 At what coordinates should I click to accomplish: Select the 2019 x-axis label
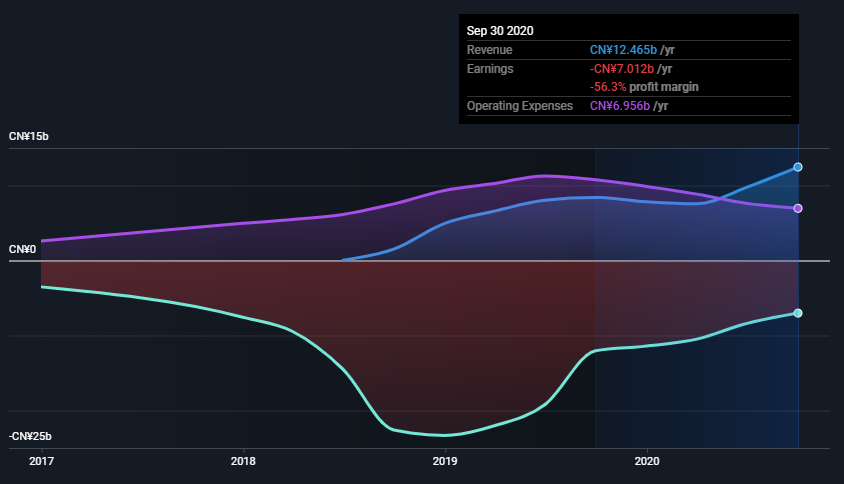coord(445,462)
